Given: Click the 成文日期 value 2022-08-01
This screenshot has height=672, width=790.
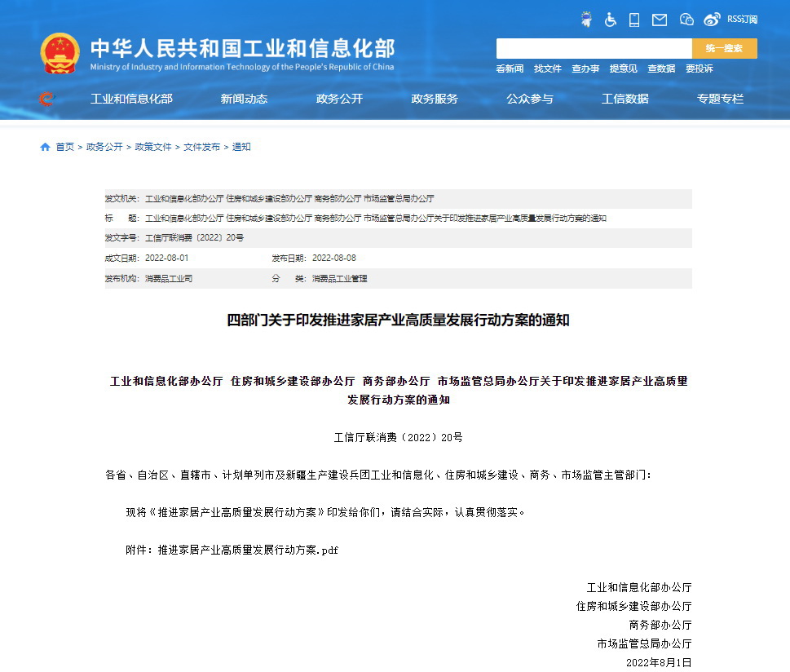Looking at the screenshot, I should [167, 258].
